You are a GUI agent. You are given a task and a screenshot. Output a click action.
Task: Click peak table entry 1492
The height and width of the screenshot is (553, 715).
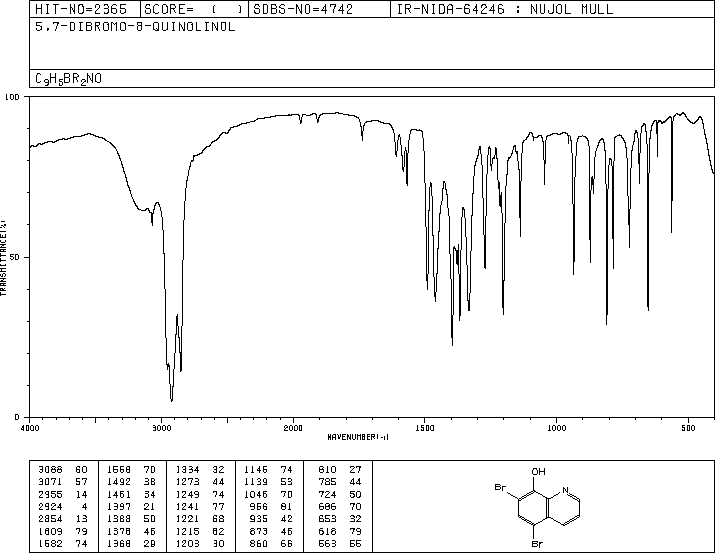pos(131,482)
